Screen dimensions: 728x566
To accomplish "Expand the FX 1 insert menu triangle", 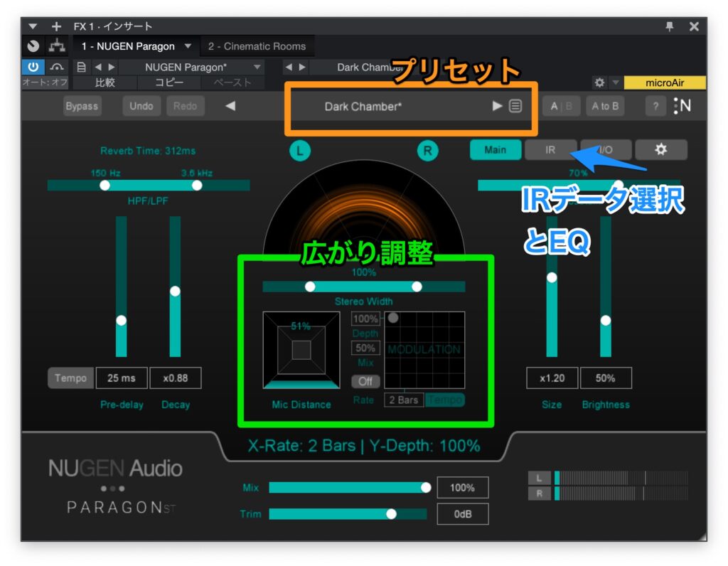I will [33, 26].
